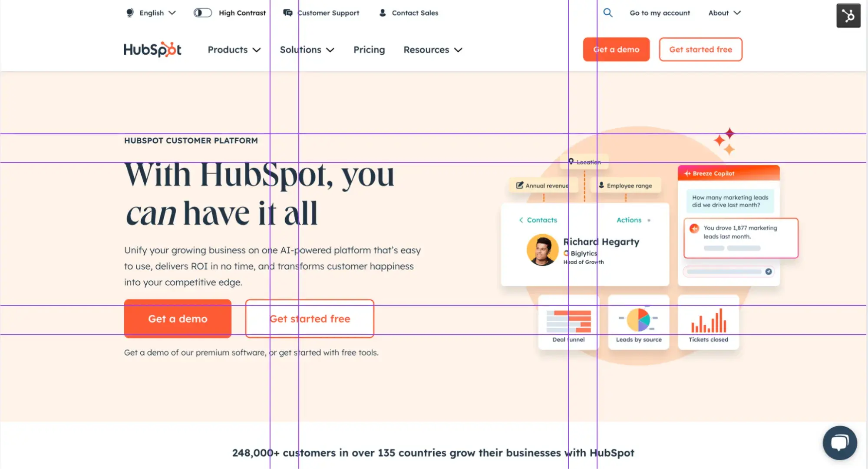The image size is (868, 469).
Task: Open the Products menu
Action: (x=234, y=50)
